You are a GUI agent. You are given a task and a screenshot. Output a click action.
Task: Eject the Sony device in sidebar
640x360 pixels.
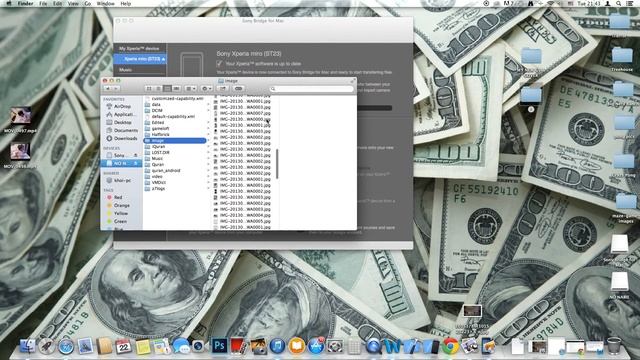tap(136, 156)
